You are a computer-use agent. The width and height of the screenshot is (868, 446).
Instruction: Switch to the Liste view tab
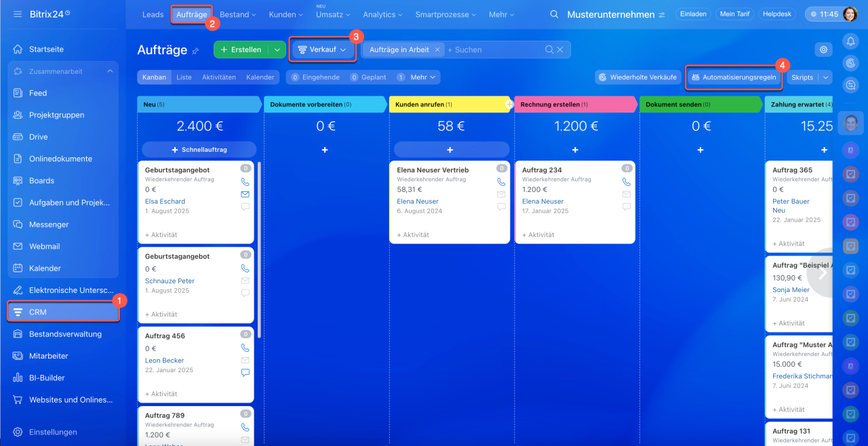tap(184, 77)
